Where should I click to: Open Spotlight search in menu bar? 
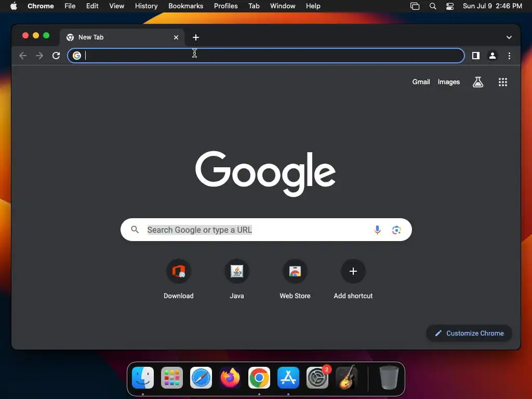[433, 6]
